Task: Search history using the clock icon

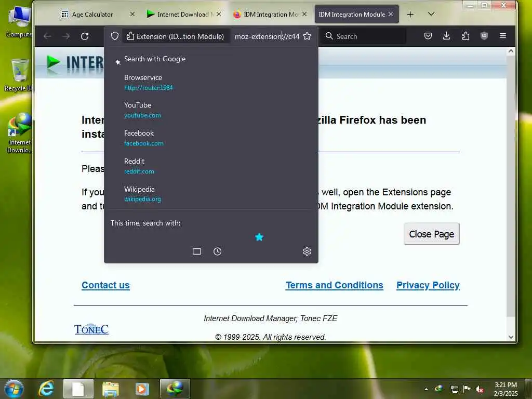Action: (x=218, y=251)
